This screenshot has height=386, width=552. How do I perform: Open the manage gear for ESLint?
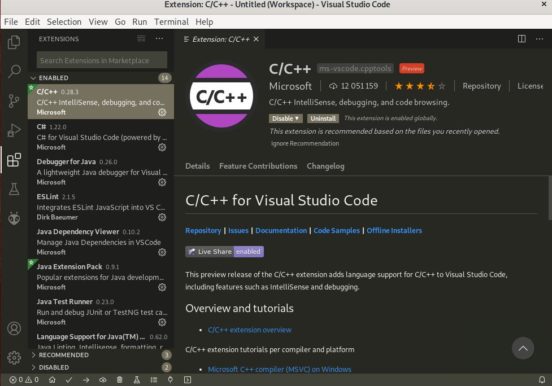[x=162, y=217]
